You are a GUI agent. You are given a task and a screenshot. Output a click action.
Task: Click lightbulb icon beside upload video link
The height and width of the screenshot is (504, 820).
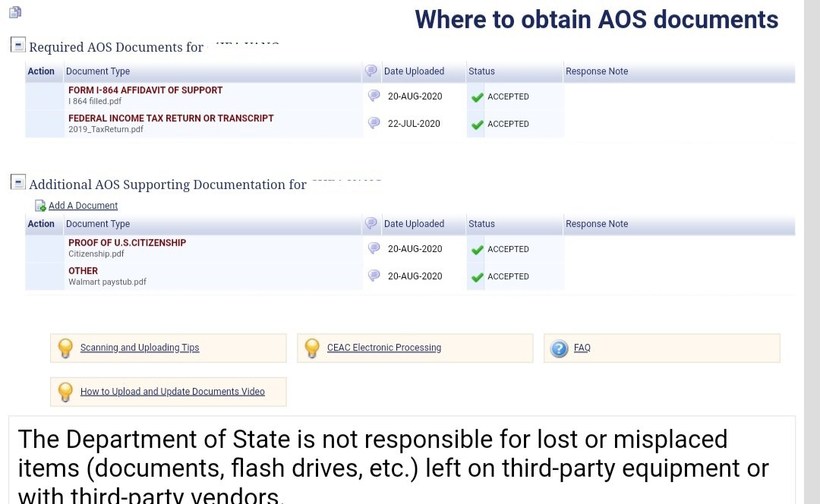tap(65, 392)
